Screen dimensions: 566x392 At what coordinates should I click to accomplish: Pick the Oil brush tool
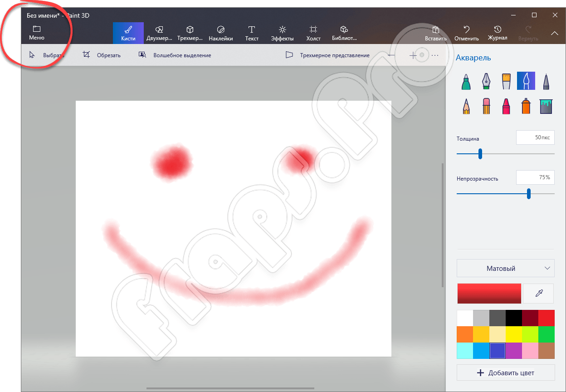tap(506, 82)
